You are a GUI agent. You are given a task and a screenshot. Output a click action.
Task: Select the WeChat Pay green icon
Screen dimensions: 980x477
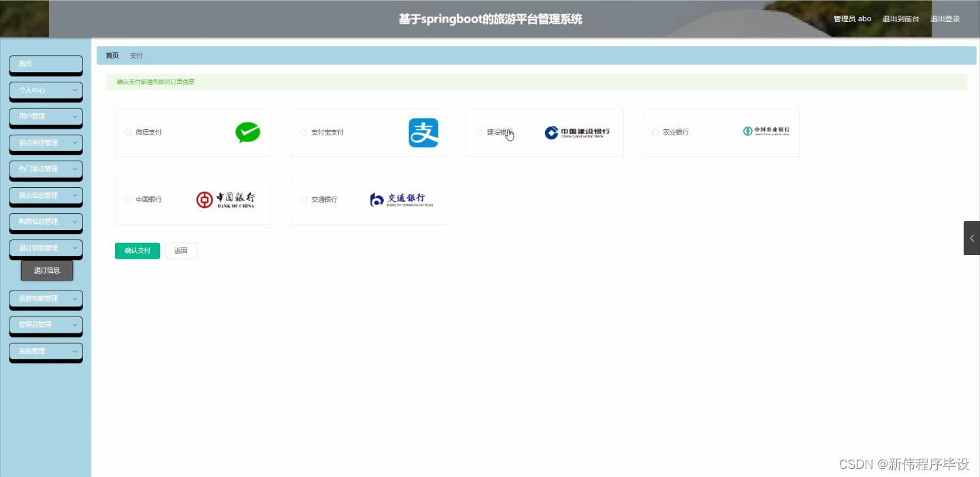click(x=247, y=132)
